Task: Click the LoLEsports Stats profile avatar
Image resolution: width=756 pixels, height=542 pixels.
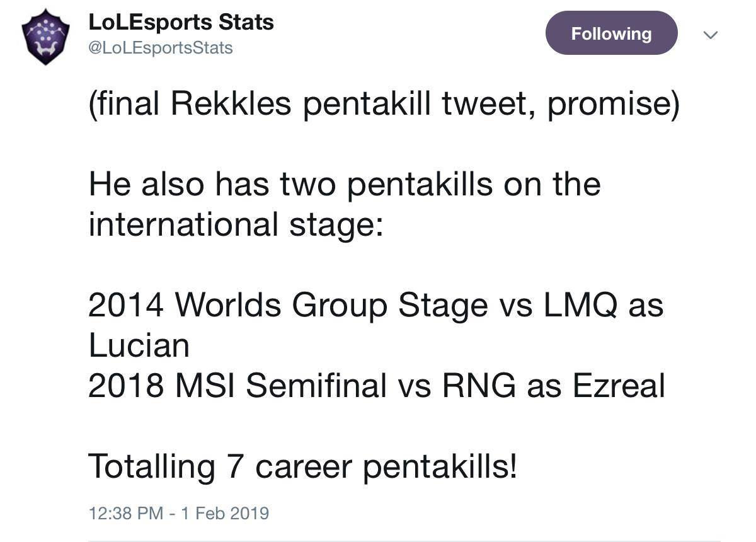Action: point(45,37)
